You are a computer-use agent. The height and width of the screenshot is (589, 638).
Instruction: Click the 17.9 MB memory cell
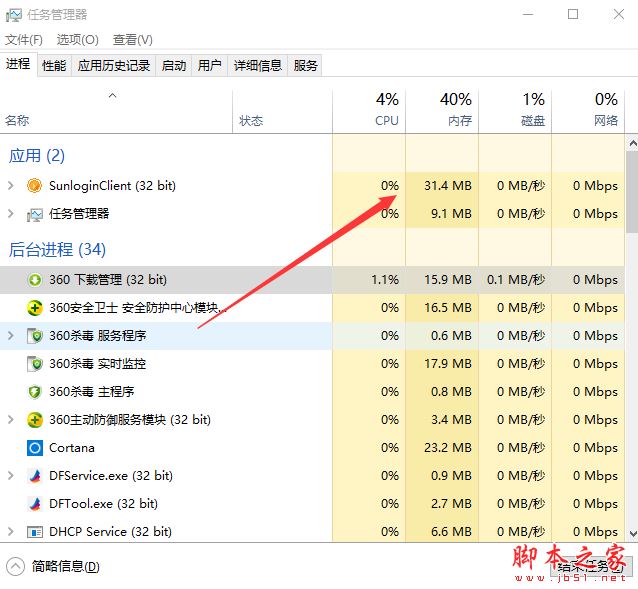[448, 364]
